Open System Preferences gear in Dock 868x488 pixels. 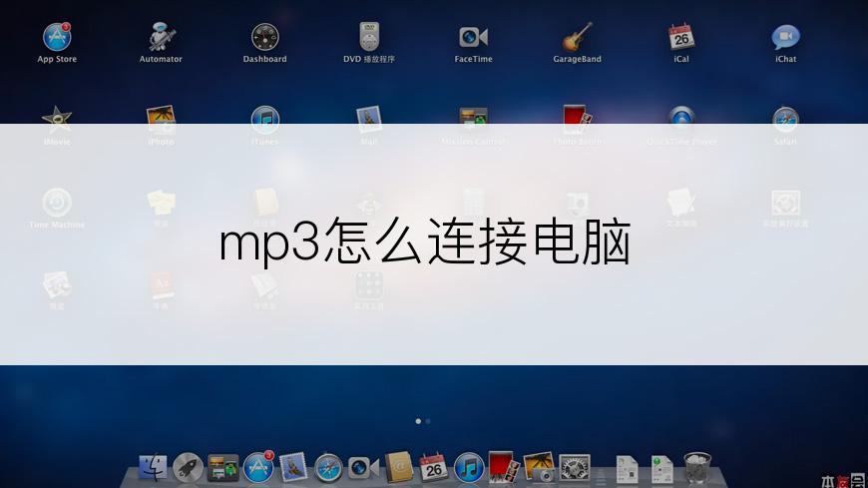tap(575, 468)
